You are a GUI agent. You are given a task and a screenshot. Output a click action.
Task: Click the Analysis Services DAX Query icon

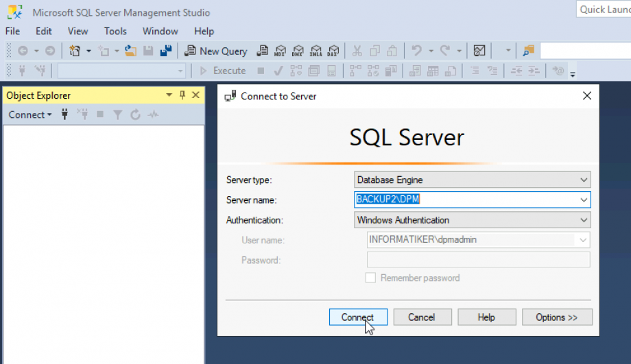coord(333,51)
